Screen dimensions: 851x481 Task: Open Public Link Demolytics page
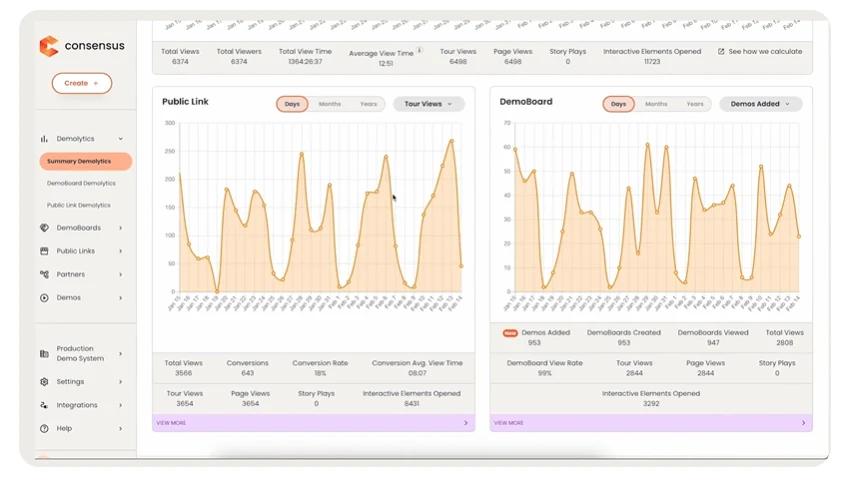78,205
